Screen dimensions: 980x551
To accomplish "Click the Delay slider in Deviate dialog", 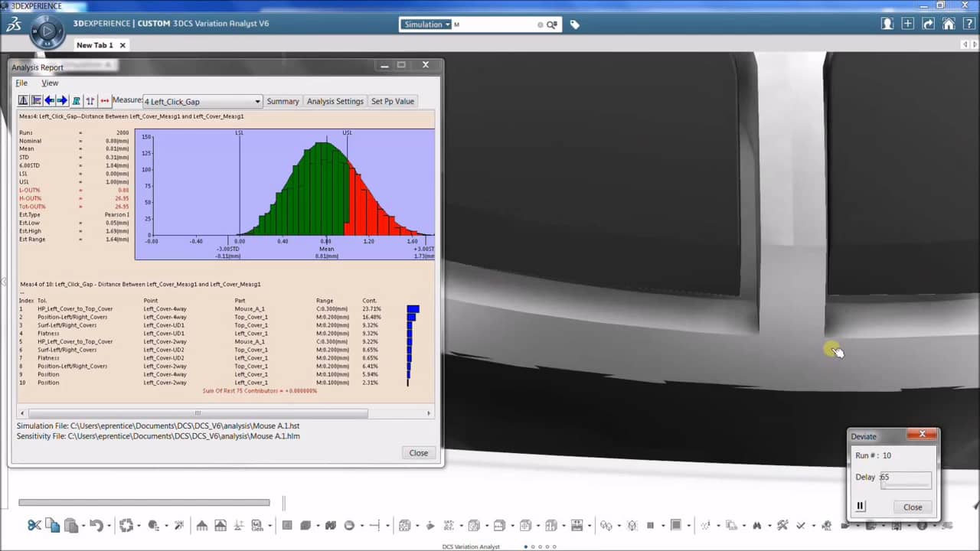I will [x=906, y=484].
